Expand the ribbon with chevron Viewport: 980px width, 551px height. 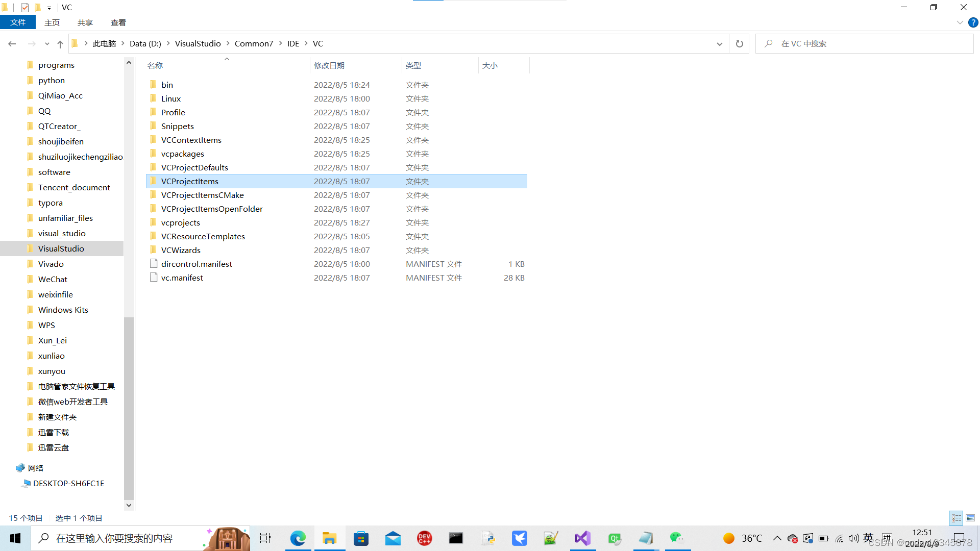click(x=960, y=22)
